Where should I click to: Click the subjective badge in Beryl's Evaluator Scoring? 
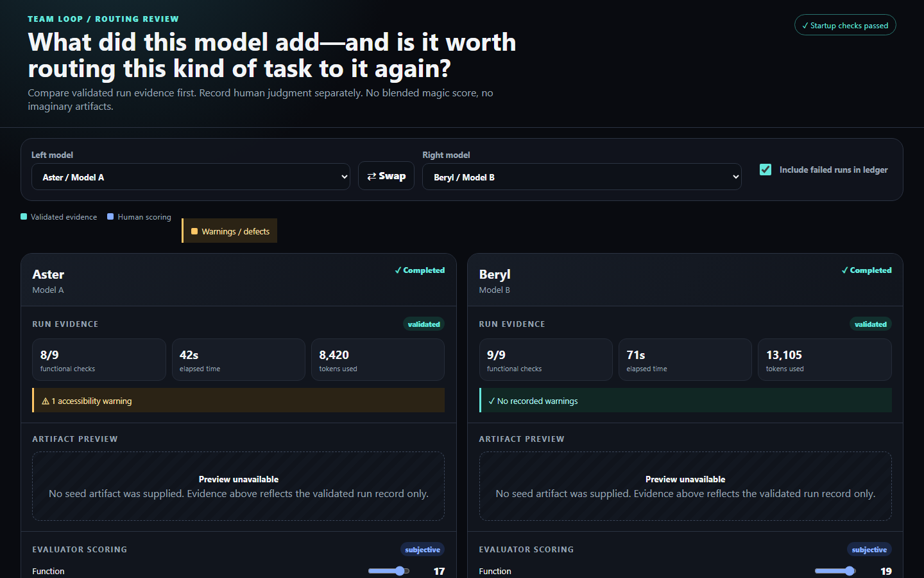869,550
